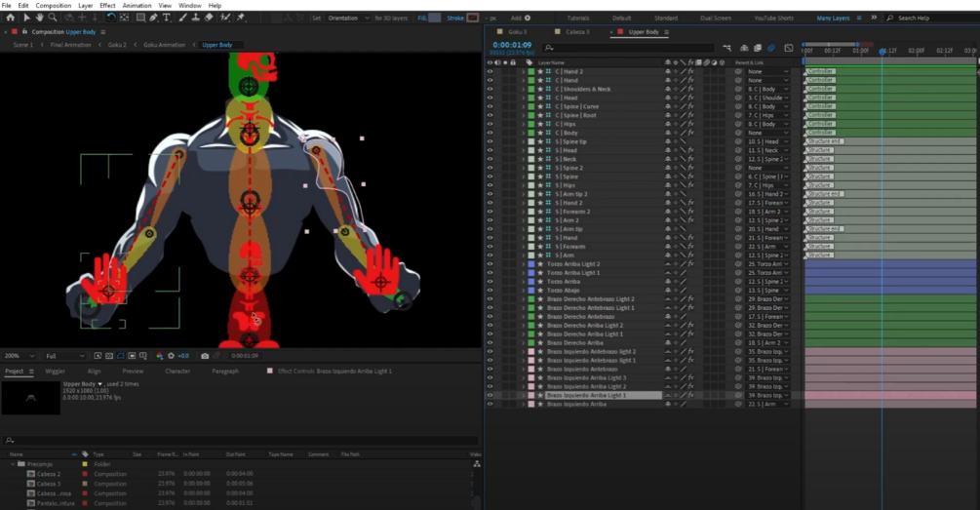The height and width of the screenshot is (510, 980).
Task: Click Scene 1 in the composition breadcrumb
Action: [23, 45]
